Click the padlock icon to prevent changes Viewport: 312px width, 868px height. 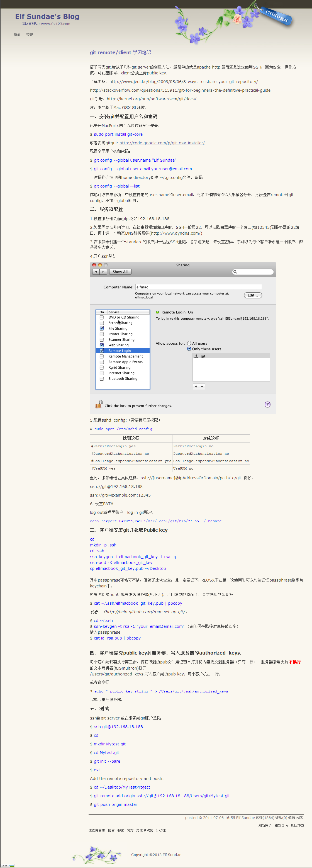click(x=99, y=404)
